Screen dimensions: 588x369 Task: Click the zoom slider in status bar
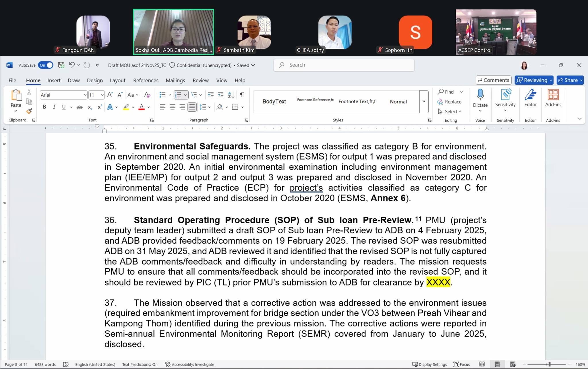pyautogui.click(x=549, y=364)
